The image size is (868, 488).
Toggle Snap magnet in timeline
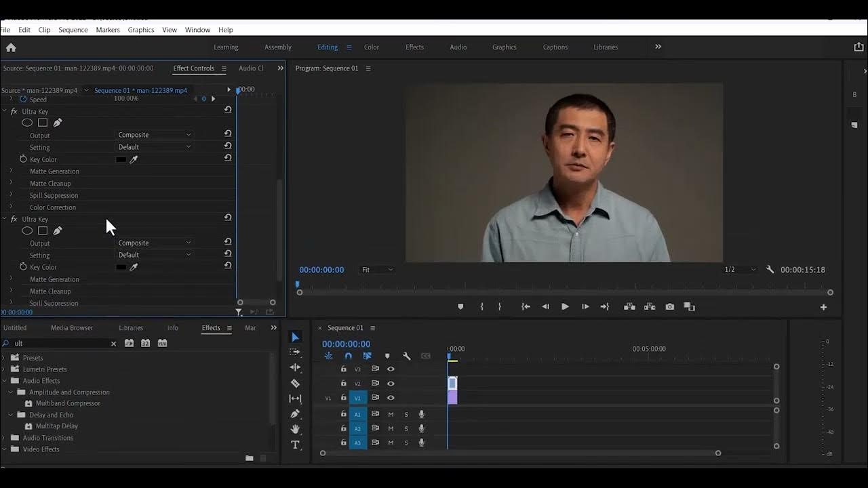point(348,356)
